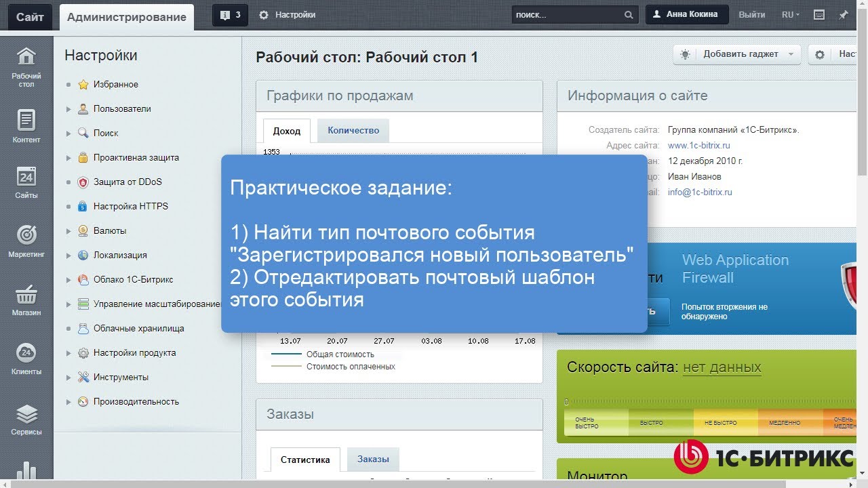Expand the Производительность tree node

tap(68, 402)
